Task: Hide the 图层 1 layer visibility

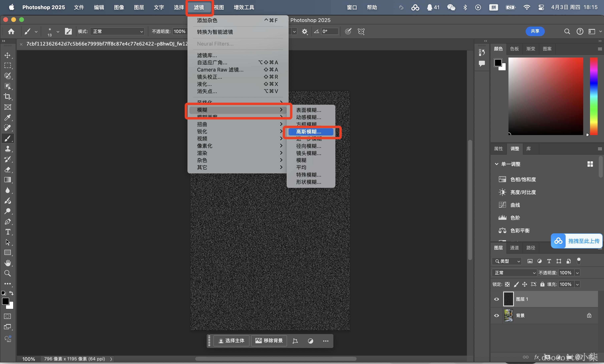Action: click(x=496, y=299)
